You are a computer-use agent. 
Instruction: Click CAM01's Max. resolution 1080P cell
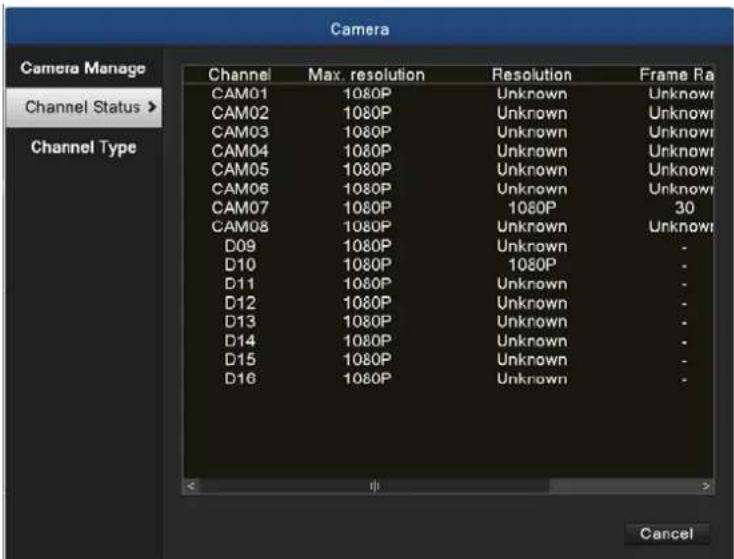coord(367,94)
